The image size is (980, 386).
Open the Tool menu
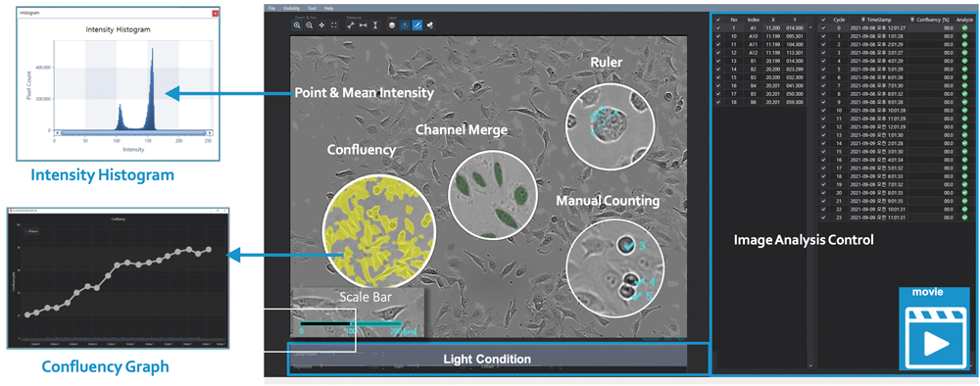(x=312, y=8)
